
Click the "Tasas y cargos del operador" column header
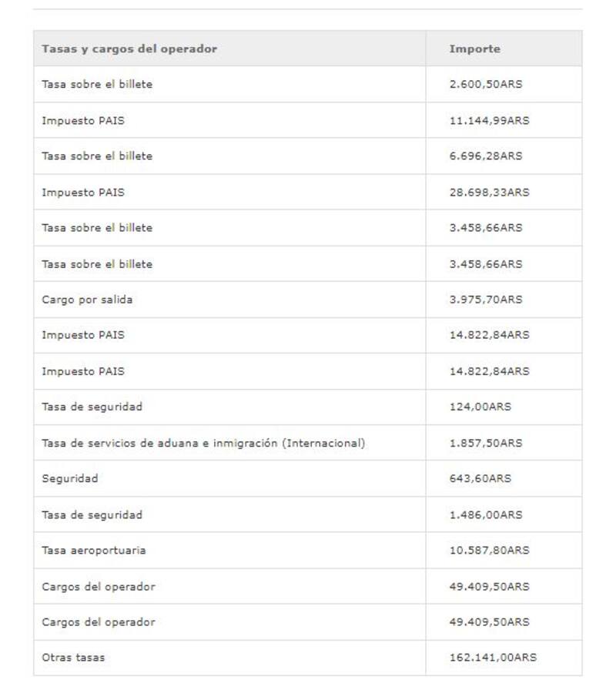(x=129, y=49)
